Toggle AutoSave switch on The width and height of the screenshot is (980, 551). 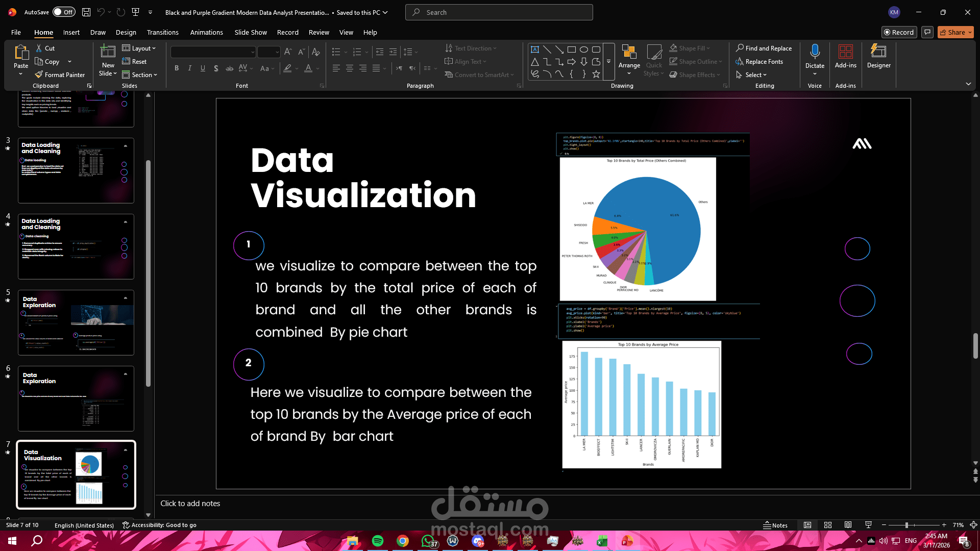(x=64, y=12)
